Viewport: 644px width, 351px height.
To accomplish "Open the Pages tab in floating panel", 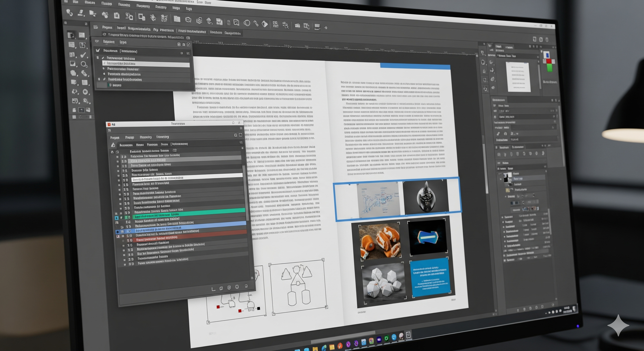I will (x=115, y=138).
